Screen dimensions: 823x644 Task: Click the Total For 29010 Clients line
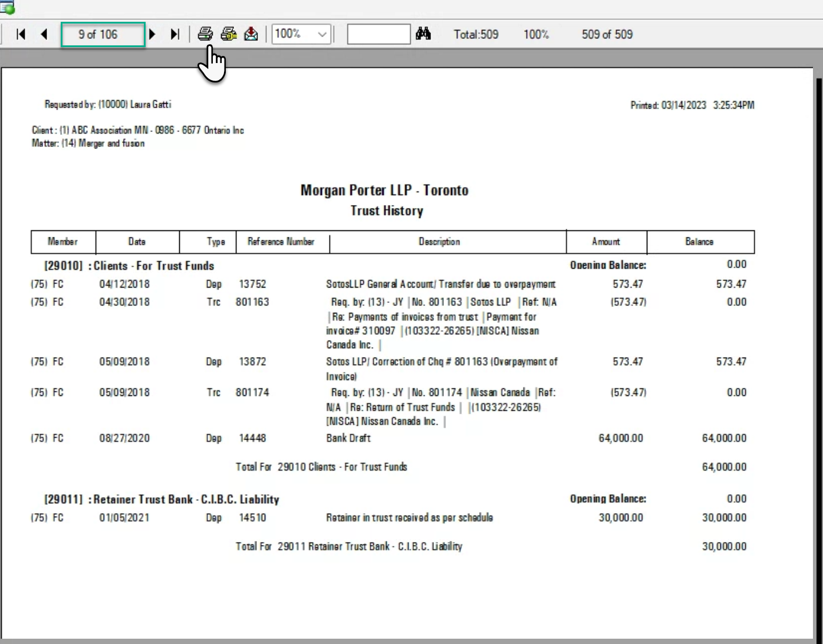click(321, 467)
